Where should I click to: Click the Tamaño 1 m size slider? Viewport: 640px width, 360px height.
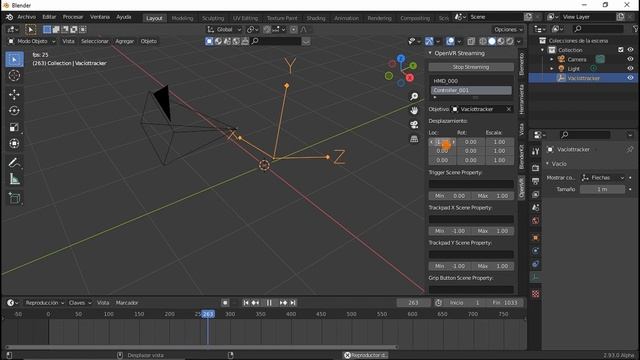[602, 189]
